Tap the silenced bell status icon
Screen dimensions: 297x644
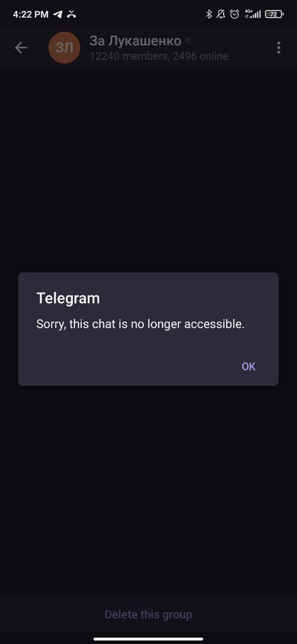[x=221, y=14]
